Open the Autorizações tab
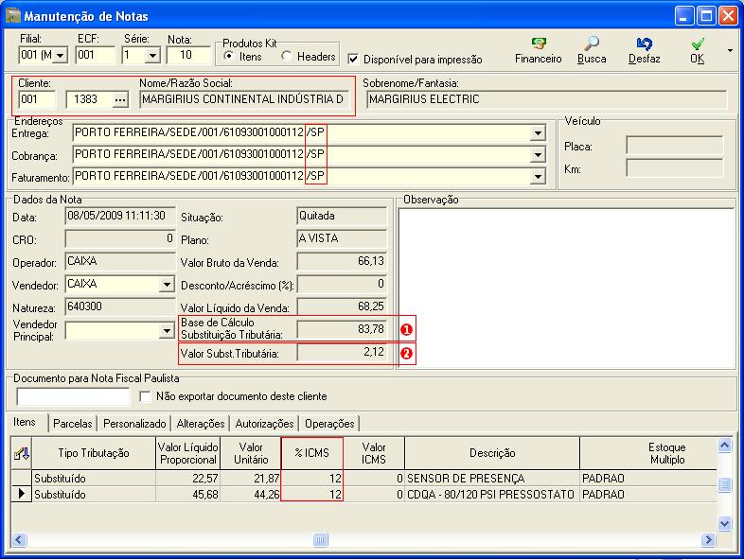Image resolution: width=744 pixels, height=560 pixels. (264, 424)
